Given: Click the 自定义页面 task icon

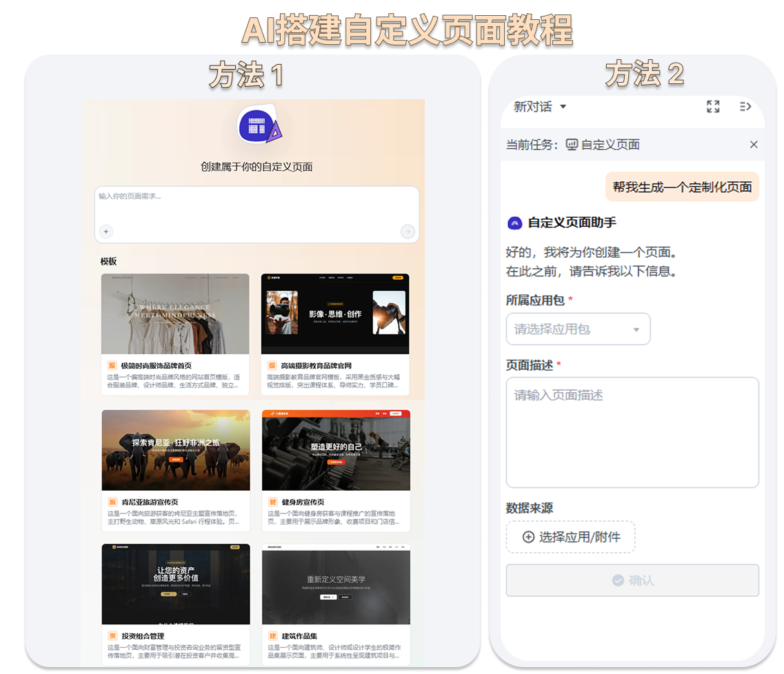Looking at the screenshot, I should click(572, 145).
